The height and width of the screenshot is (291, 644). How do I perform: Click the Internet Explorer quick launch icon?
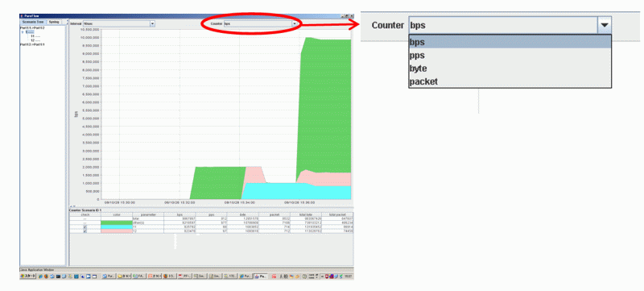(40, 276)
